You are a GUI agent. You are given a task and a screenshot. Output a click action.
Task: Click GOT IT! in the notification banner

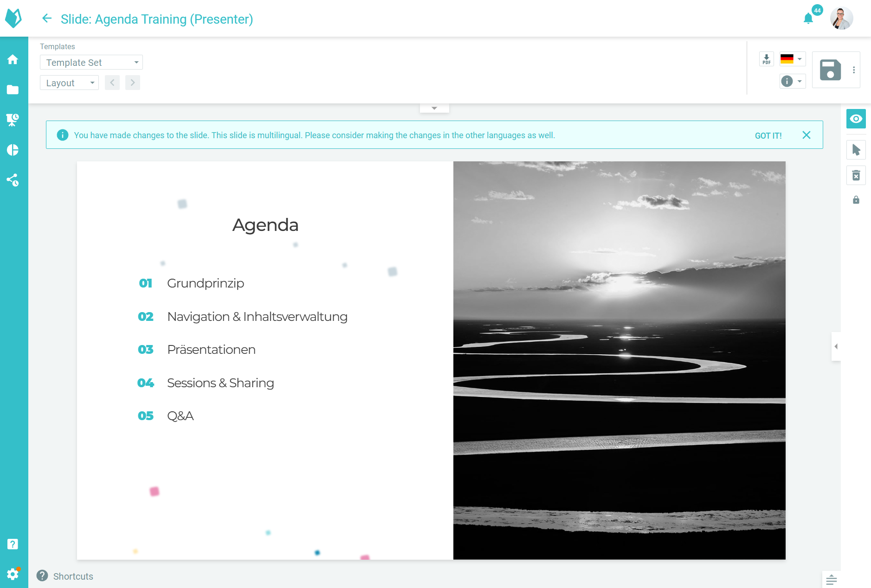(768, 135)
